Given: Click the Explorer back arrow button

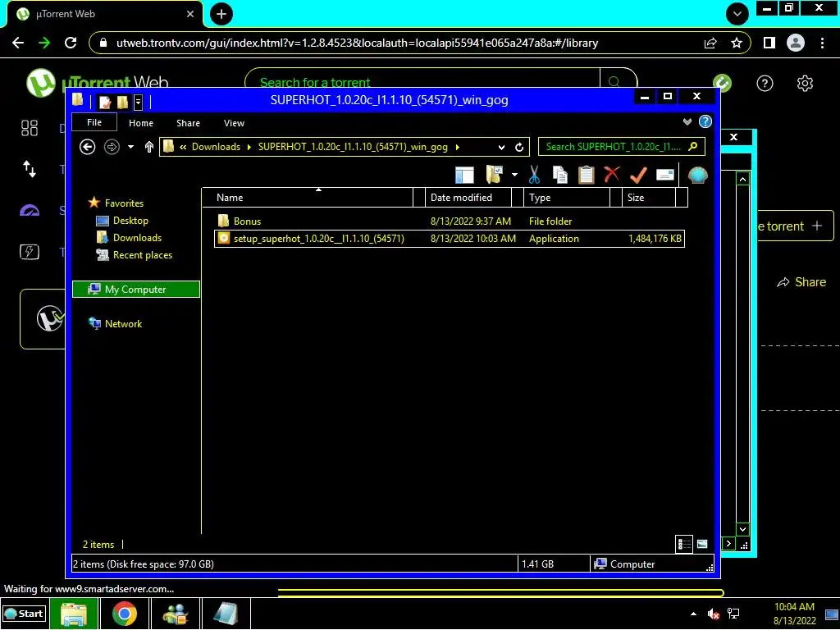Looking at the screenshot, I should 87,147.
